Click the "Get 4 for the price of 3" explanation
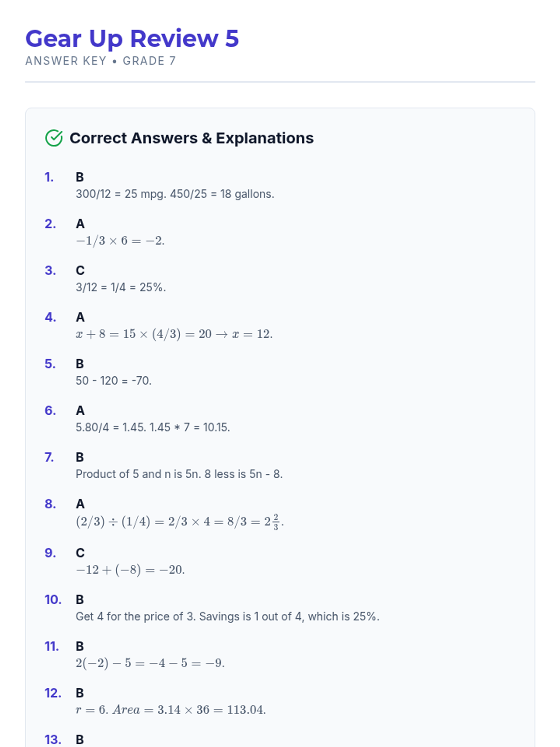The image size is (560, 747). pos(227,617)
